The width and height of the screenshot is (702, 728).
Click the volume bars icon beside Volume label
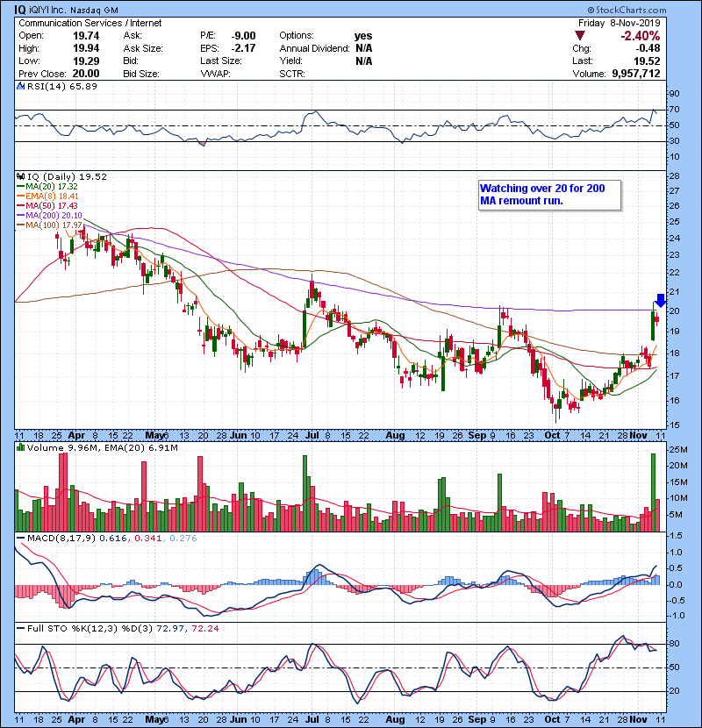(20, 447)
